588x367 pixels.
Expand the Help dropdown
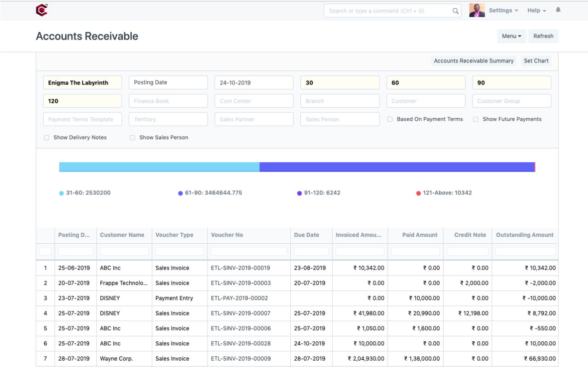point(536,10)
